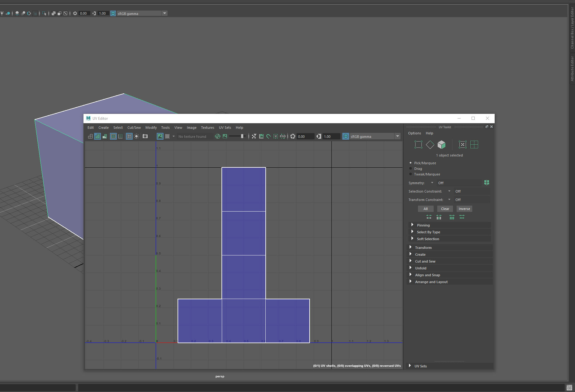Click the Clear selection button

click(445, 208)
